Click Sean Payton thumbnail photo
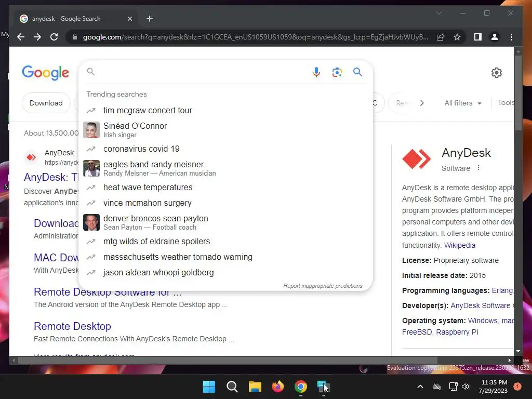 (91, 222)
